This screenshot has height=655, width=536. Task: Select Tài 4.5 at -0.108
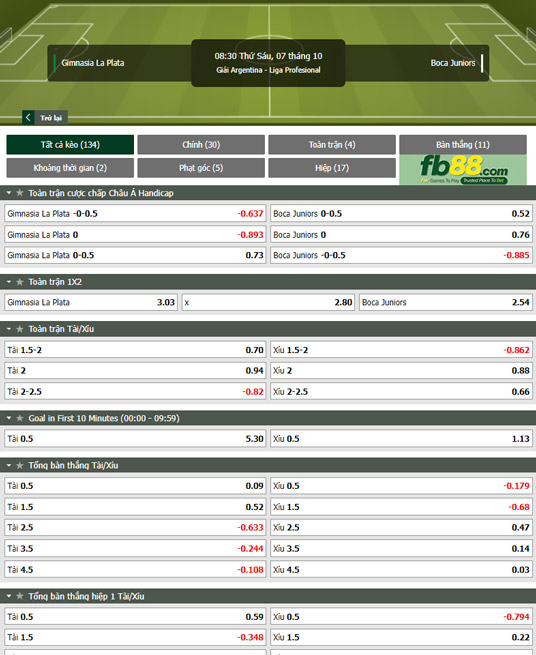click(x=135, y=569)
